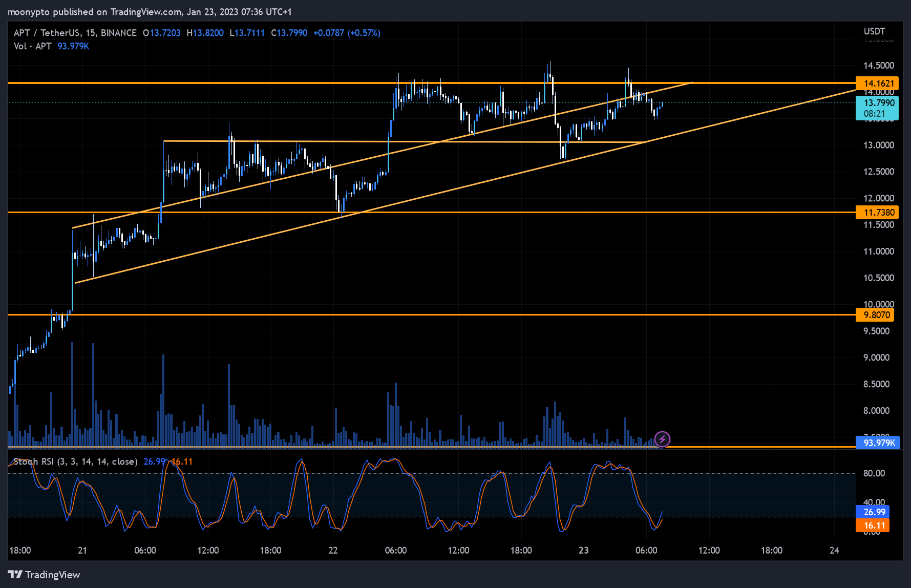Click the price axis label 8.5000
The width and height of the screenshot is (911, 588).
876,384
